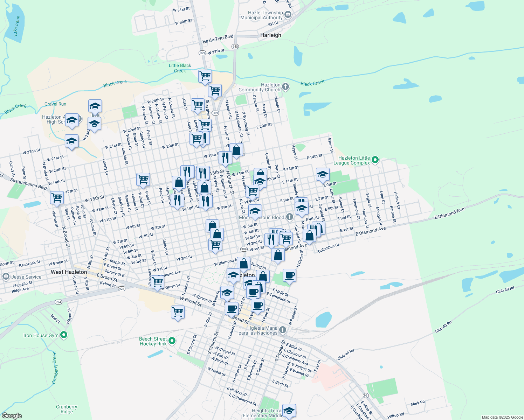This screenshot has width=524, height=420.
Task: Select the Ksanznak St label
Action: tap(29, 264)
